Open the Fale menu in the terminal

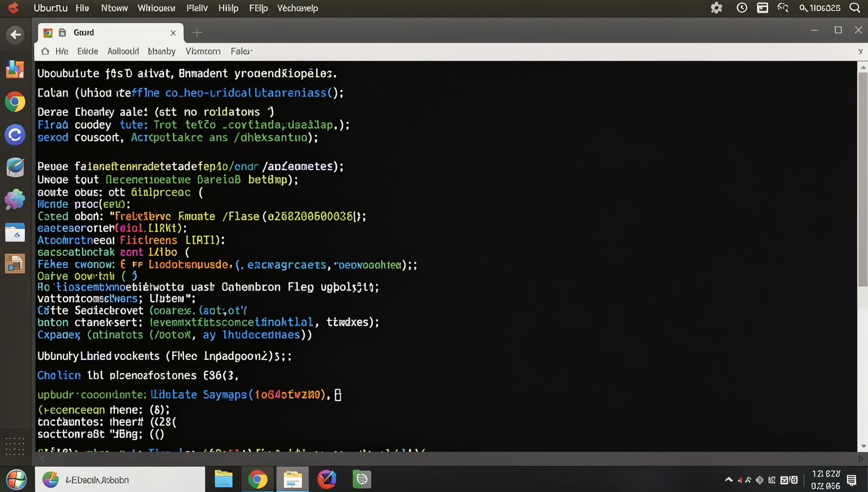[x=241, y=51]
